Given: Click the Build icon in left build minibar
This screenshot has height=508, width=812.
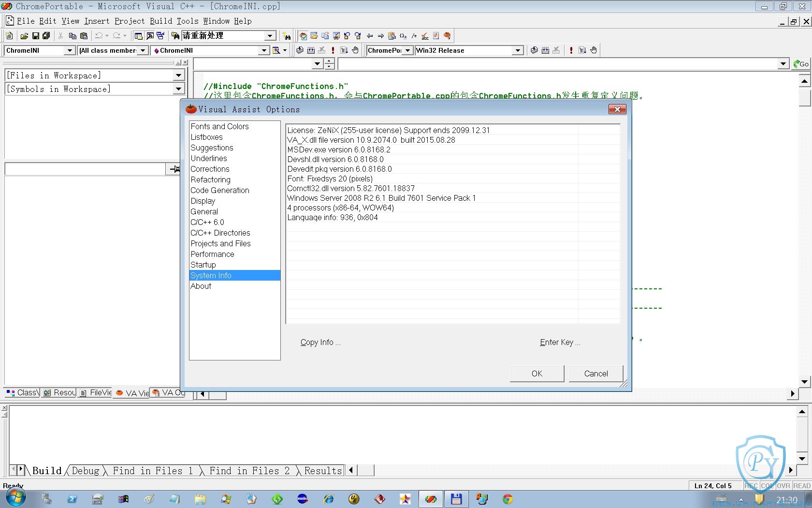Looking at the screenshot, I should 311,50.
